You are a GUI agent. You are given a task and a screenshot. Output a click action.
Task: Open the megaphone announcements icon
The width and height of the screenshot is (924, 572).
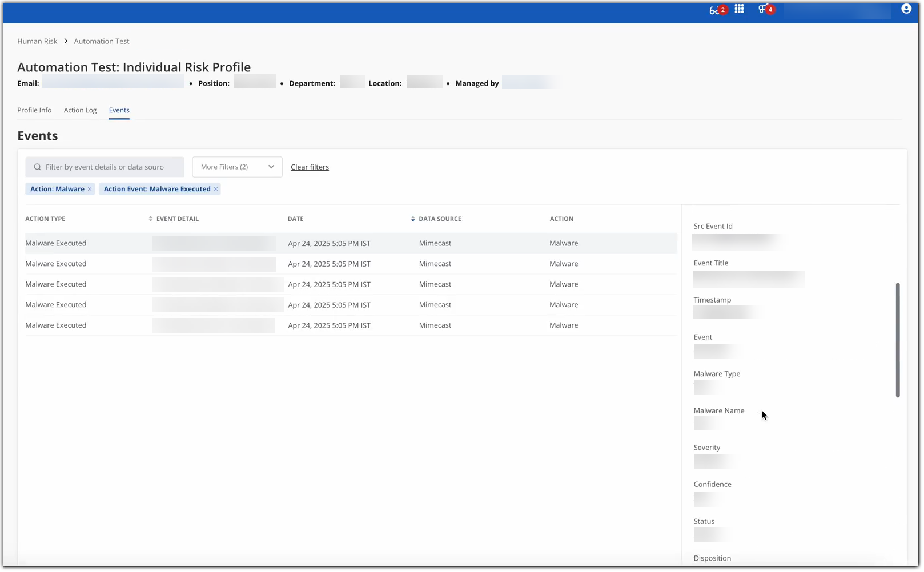763,9
